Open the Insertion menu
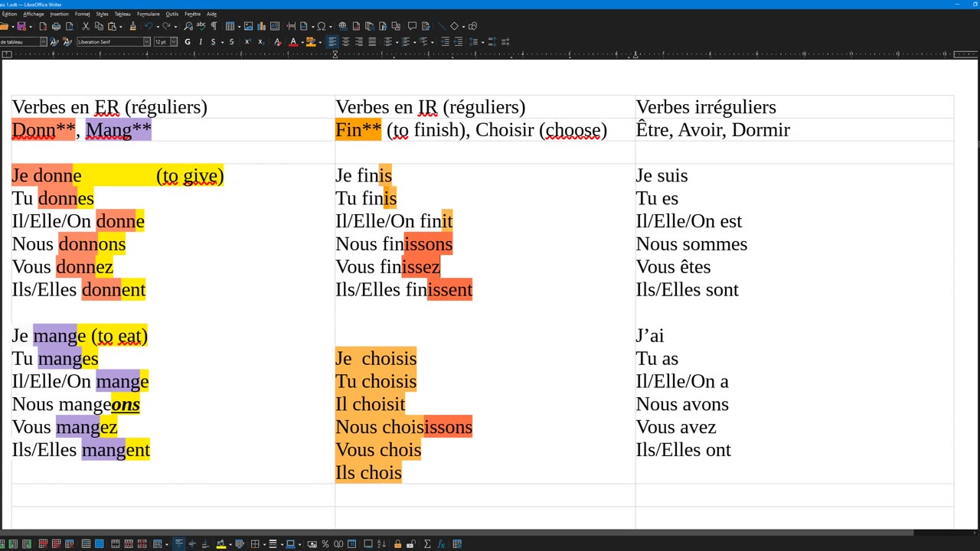The height and width of the screenshot is (551, 980). [x=59, y=14]
